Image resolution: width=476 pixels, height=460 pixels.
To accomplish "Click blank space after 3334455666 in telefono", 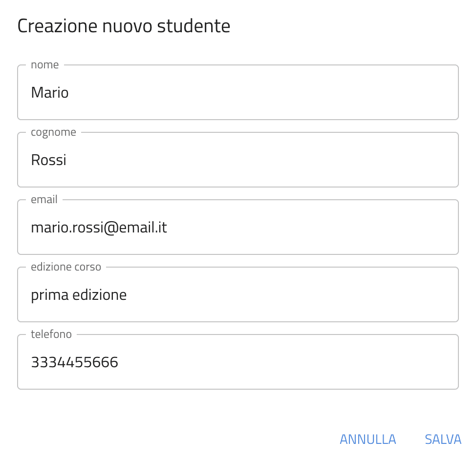I will (x=293, y=362).
